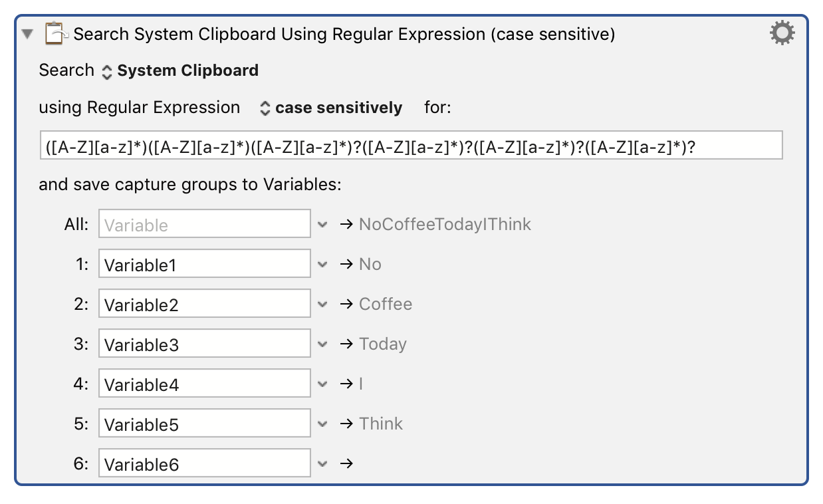Click the arrow beside Variable6
This screenshot has width=823, height=504.
pos(346,463)
